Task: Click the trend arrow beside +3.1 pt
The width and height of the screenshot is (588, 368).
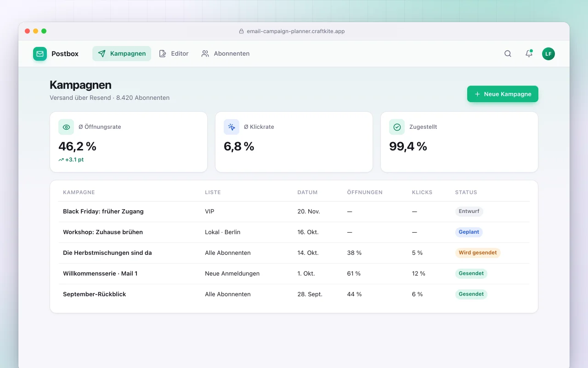Action: point(61,160)
